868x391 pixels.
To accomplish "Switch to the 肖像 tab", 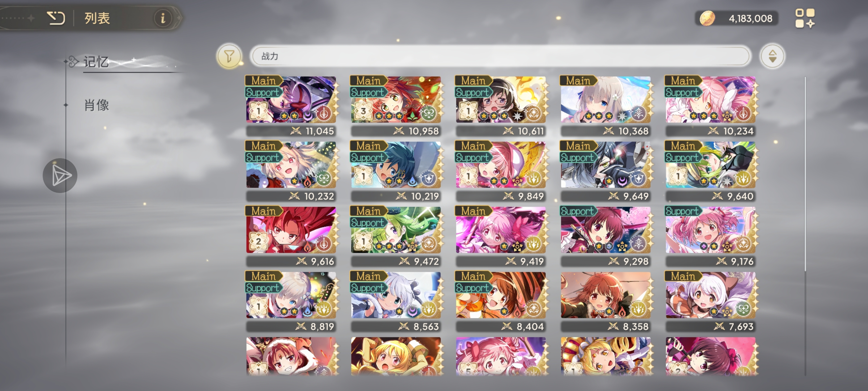I will [97, 105].
